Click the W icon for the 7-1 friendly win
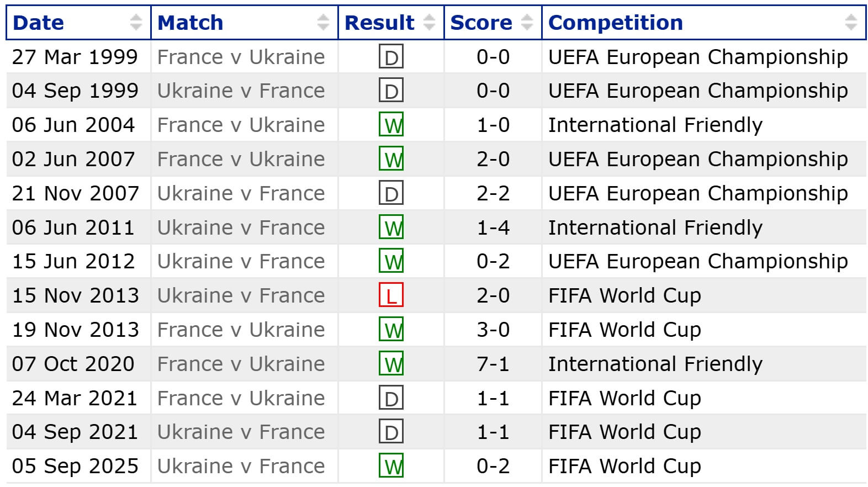This screenshot has width=868, height=487. (x=390, y=363)
